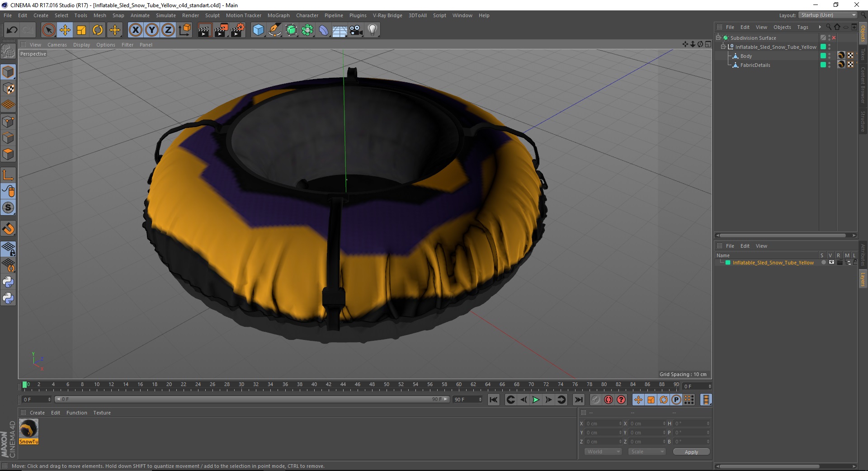Click the end frame 90 F field
This screenshot has width=868, height=471.
[x=467, y=400]
